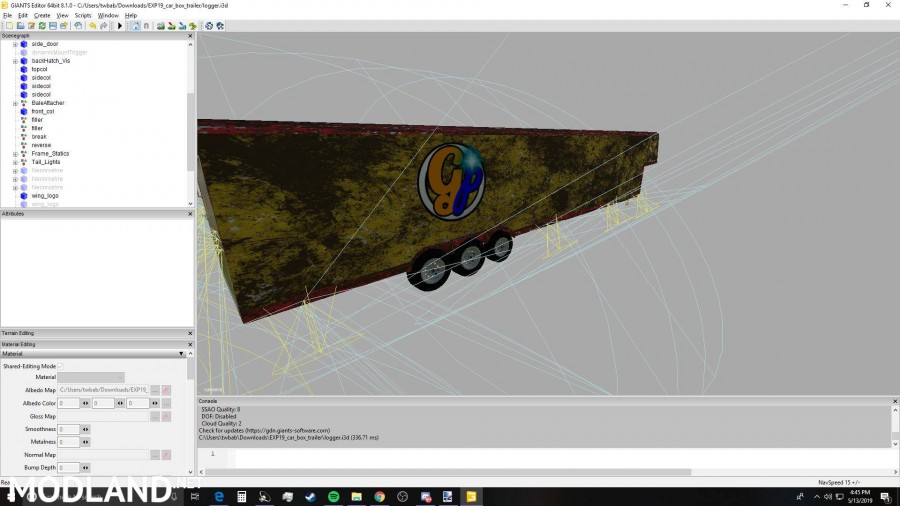Click the Save scene toolbar icon

[x=53, y=26]
